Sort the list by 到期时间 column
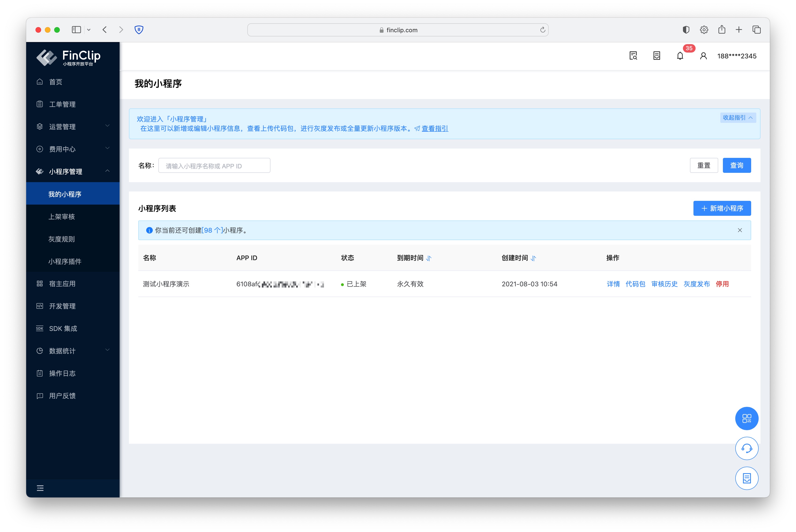796x532 pixels. [429, 258]
